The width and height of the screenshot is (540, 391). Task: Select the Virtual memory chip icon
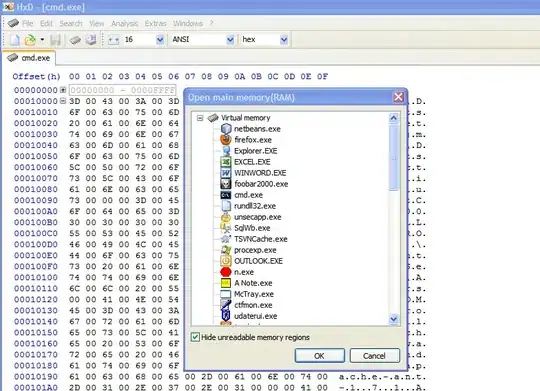[x=213, y=118]
